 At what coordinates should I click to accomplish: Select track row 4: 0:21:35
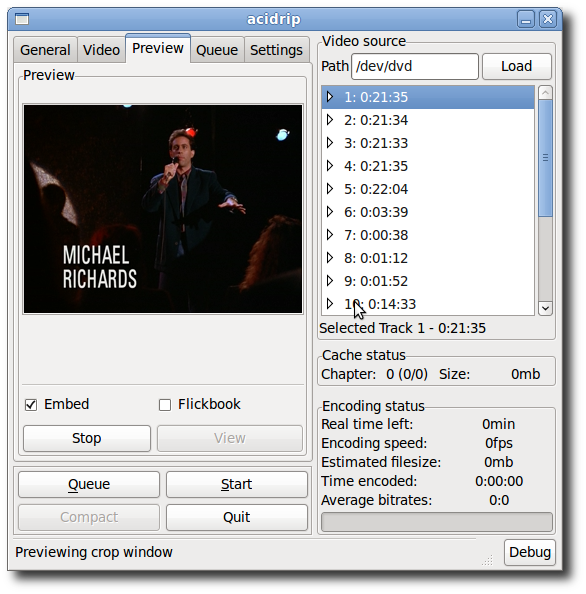pyautogui.click(x=428, y=166)
